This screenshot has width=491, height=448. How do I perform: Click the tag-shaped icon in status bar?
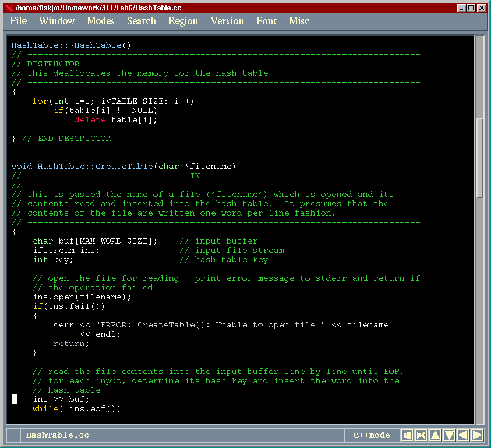(407, 435)
